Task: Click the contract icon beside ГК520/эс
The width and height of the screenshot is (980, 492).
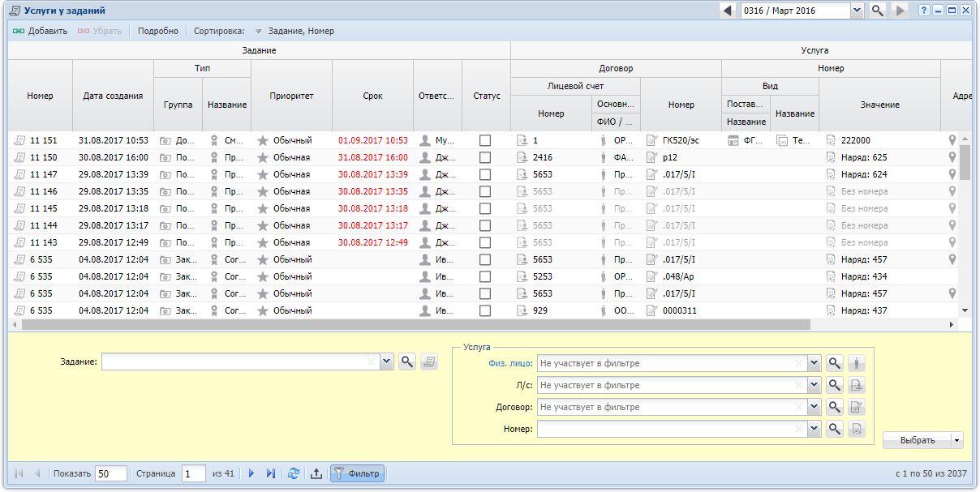Action: (652, 140)
